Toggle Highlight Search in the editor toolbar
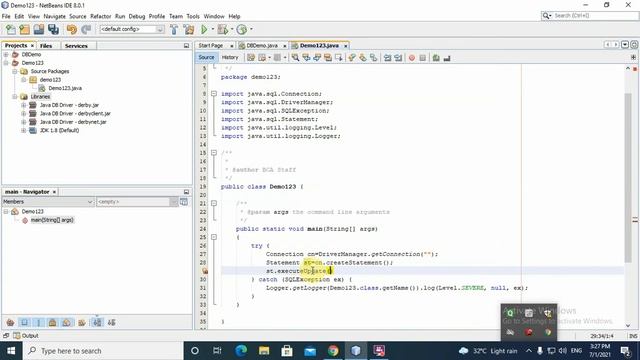The image size is (640, 360). 328,58
